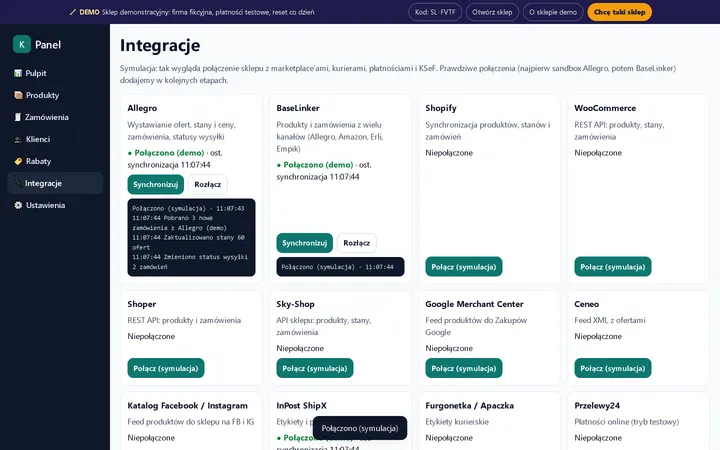The image size is (720, 450).
Task: Click Połącz (symulacja) on Google Merchant Center card
Action: (x=464, y=368)
